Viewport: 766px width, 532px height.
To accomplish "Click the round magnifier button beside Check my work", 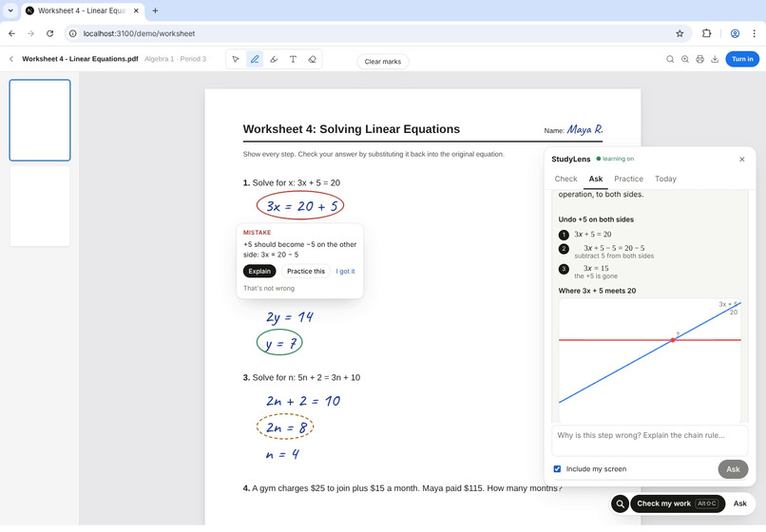I will (x=620, y=503).
